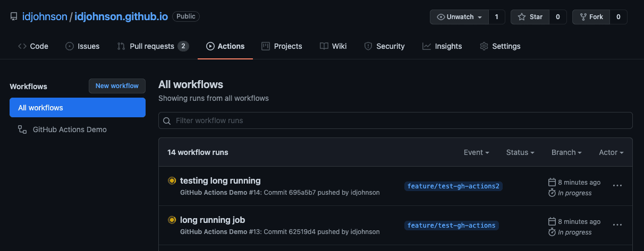Open the Security tab

pos(384,46)
